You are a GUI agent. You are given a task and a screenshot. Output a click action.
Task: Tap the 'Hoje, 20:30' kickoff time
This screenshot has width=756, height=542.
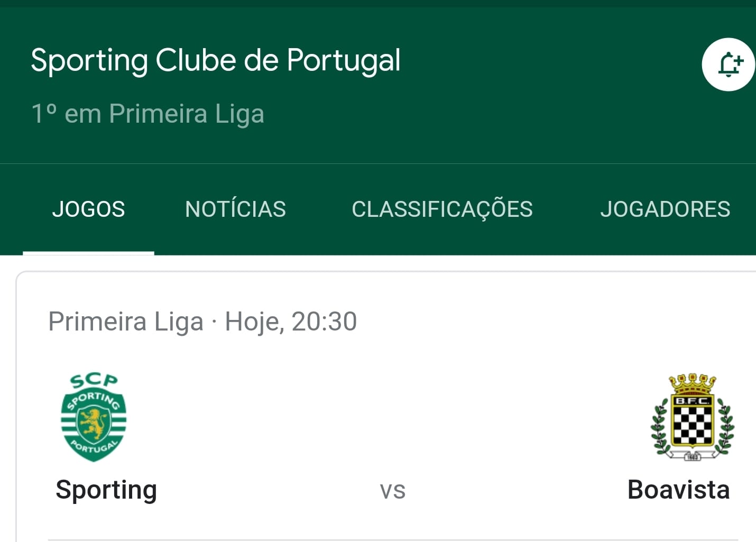coord(291,322)
